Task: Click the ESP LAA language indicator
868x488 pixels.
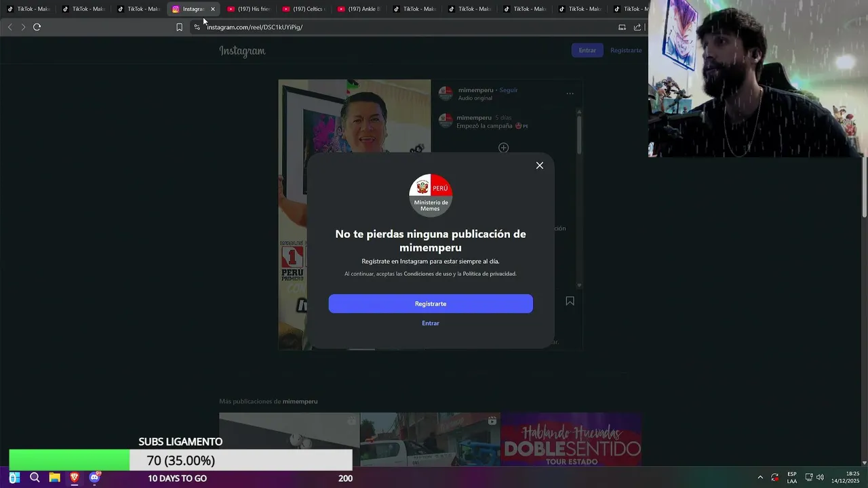Action: click(x=792, y=478)
